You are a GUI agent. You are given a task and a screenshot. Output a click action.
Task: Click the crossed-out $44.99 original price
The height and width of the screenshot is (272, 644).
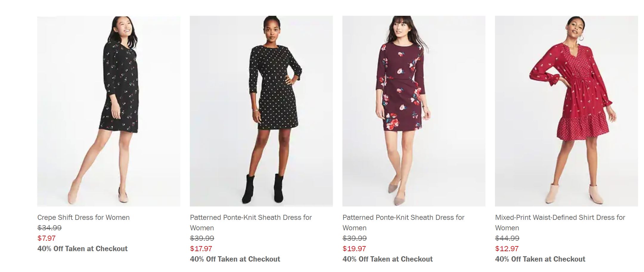(x=507, y=238)
